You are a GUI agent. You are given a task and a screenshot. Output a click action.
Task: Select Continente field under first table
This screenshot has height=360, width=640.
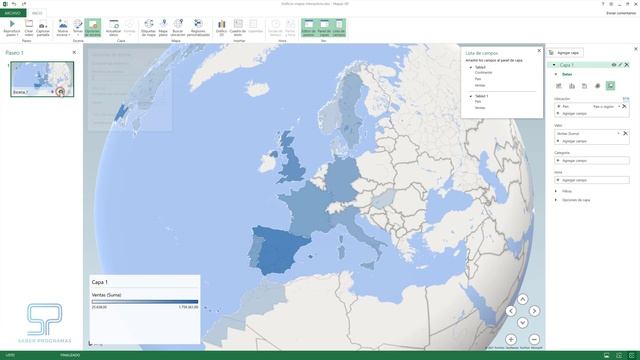point(484,73)
